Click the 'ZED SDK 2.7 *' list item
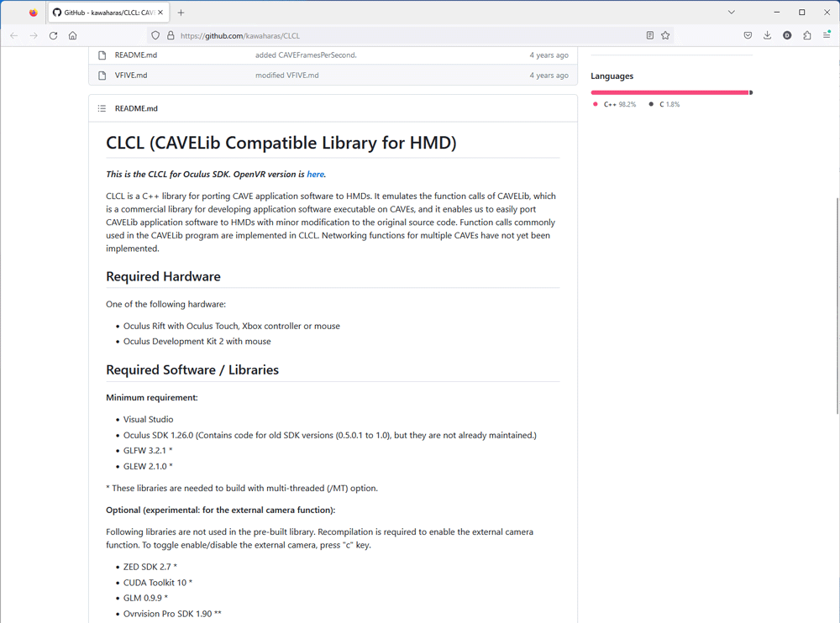This screenshot has width=840, height=623. click(x=150, y=567)
